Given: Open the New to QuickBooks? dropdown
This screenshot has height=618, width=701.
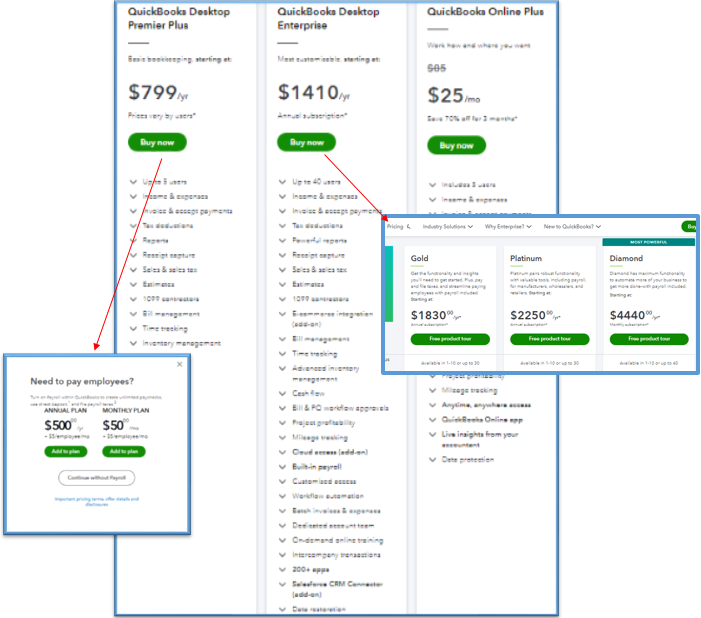Looking at the screenshot, I should (572, 227).
